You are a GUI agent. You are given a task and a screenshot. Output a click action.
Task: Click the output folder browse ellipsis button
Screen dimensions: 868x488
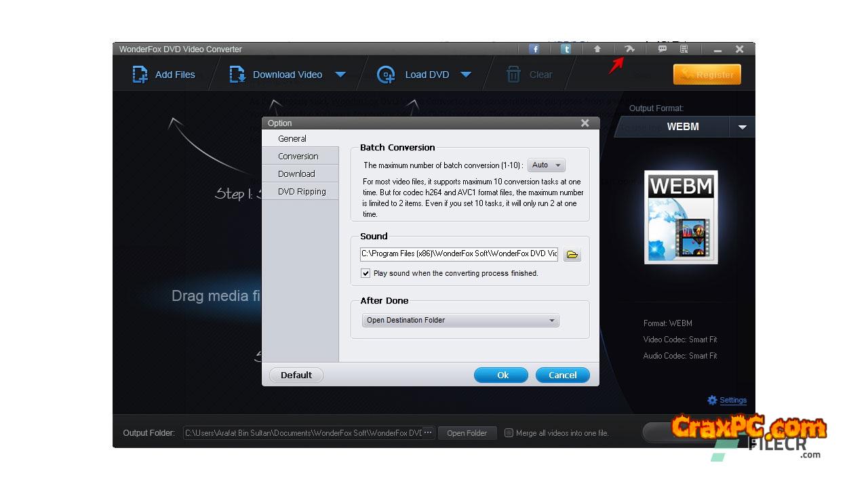428,432
